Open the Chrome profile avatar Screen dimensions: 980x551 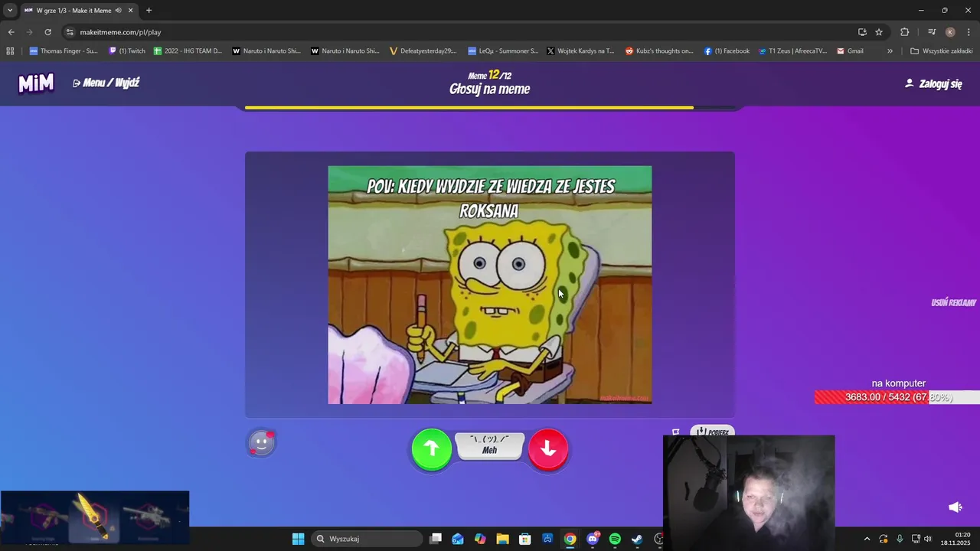coord(950,32)
